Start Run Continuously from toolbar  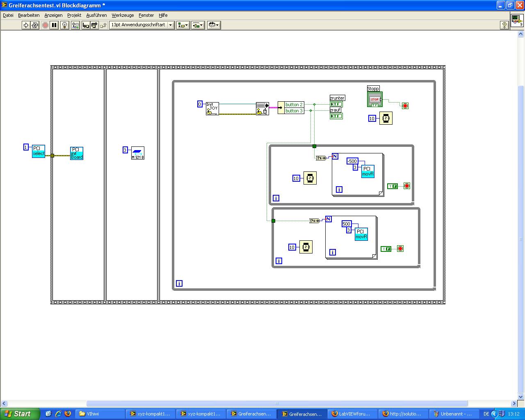[35, 25]
